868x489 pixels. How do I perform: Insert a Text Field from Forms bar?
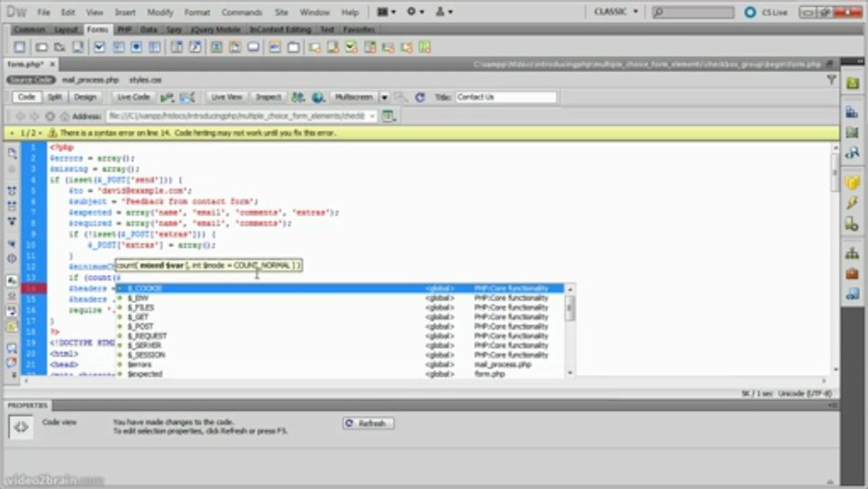(x=41, y=47)
